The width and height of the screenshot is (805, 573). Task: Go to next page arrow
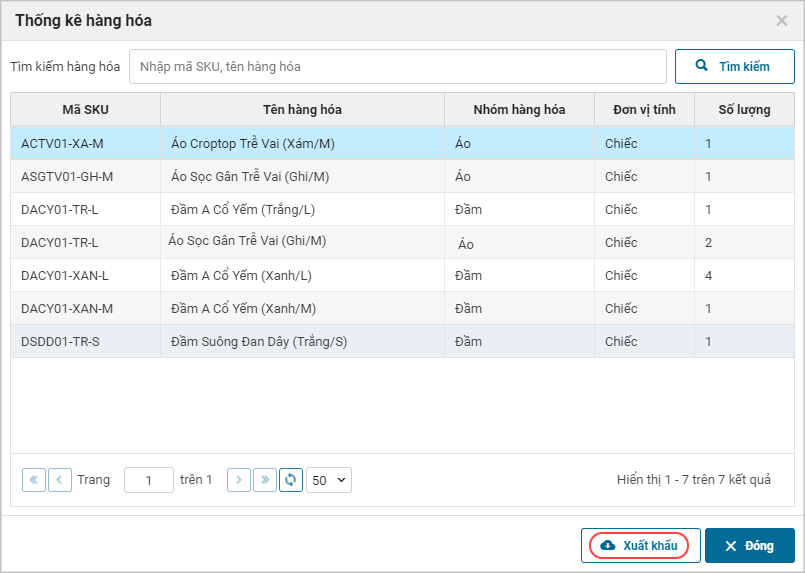tap(239, 480)
